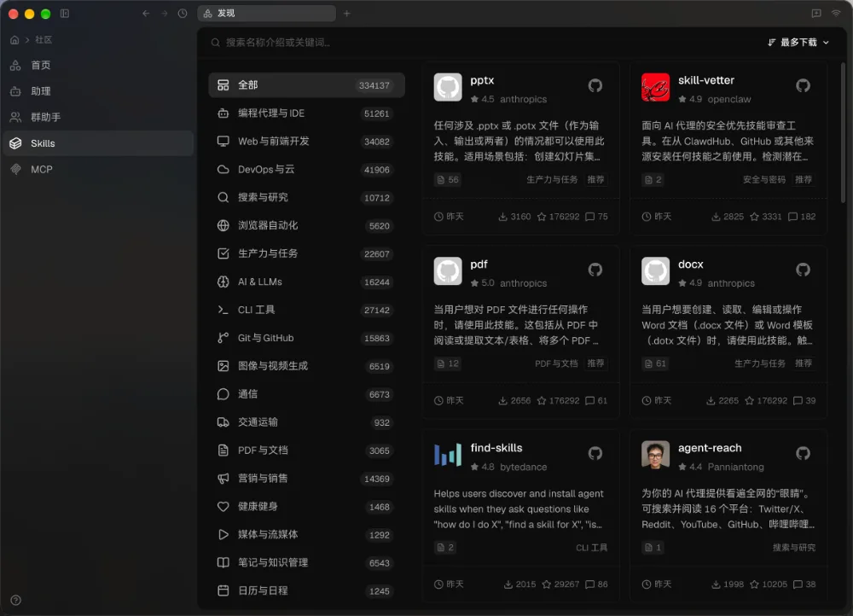Go forward with the right arrow

click(x=165, y=14)
